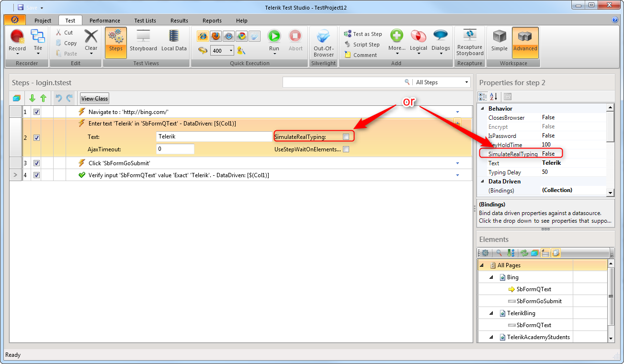Viewport: 624px width, 364px height.
Task: Click Recapture Storyboard
Action: click(470, 42)
